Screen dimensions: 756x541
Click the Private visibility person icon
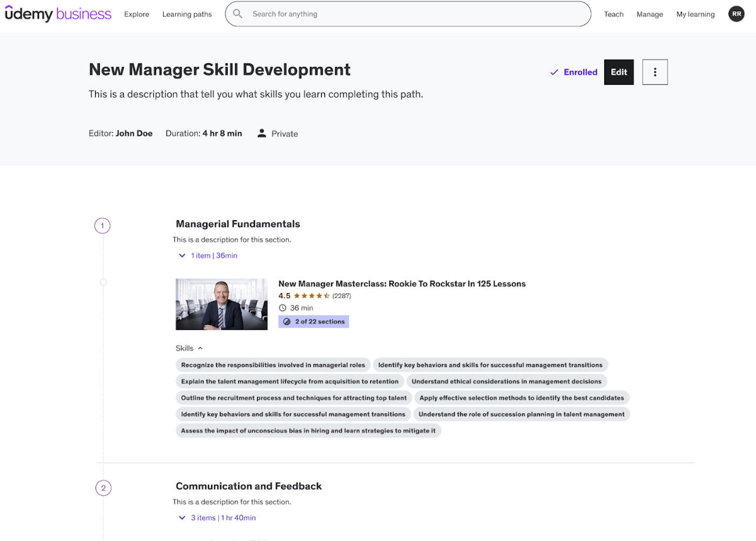click(x=262, y=133)
